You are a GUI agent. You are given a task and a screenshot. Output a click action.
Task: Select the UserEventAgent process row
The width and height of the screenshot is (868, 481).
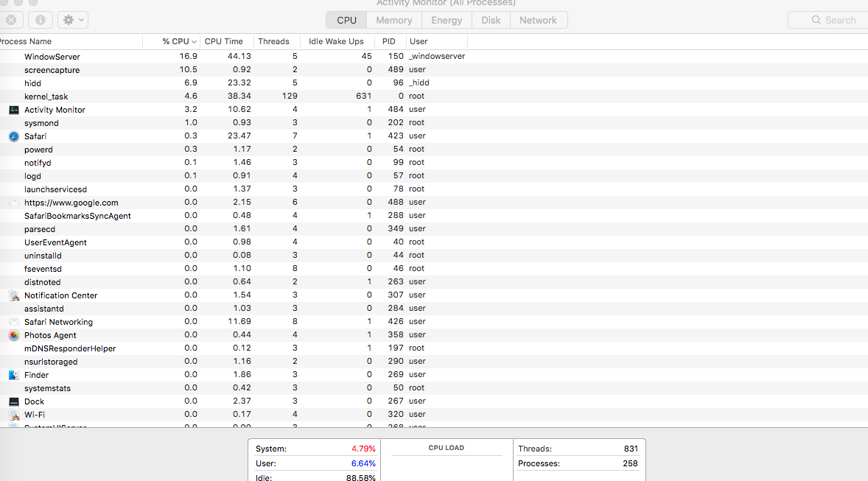[434, 242]
